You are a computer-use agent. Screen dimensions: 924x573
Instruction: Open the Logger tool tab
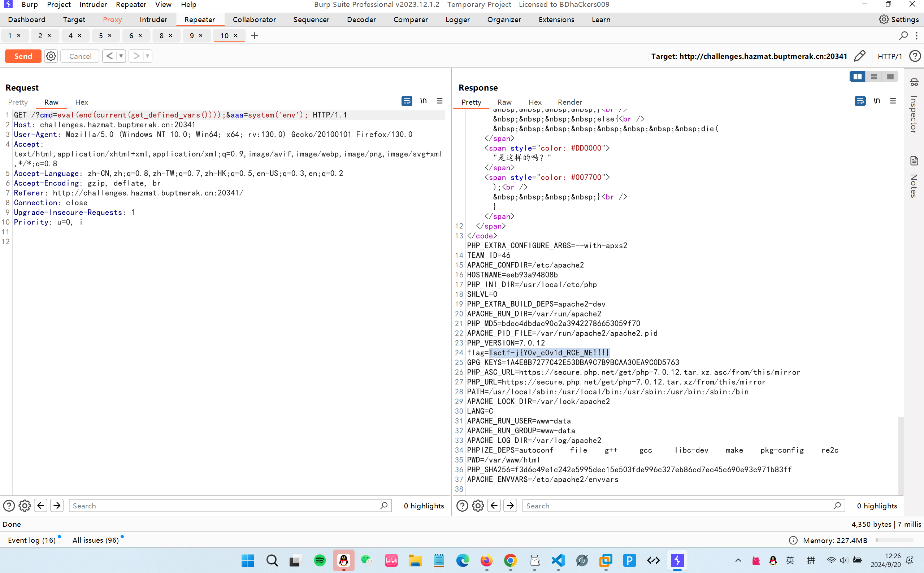coord(457,19)
